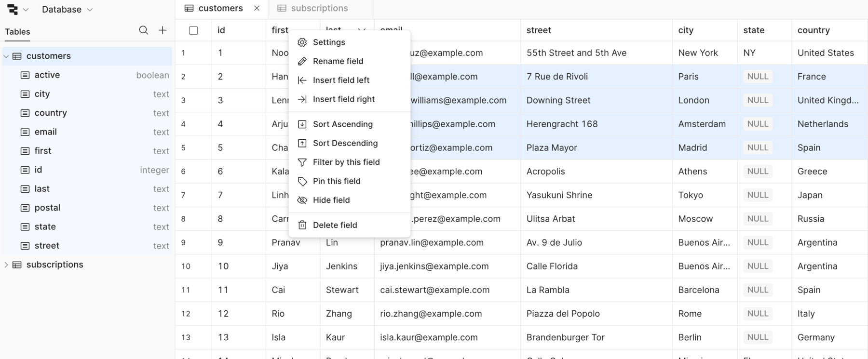Click the search tables magnifier icon
Screen dimensions: 868x359
point(144,30)
